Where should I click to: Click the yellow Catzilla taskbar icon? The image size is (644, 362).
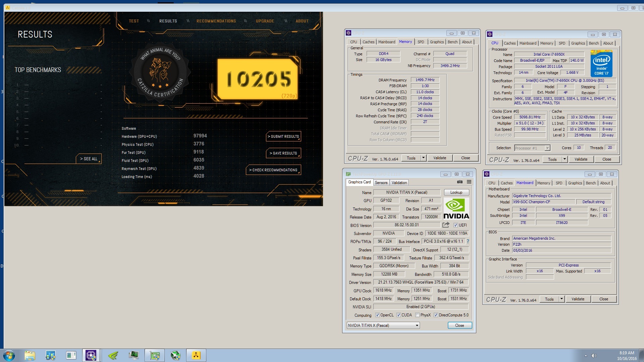[196, 355]
